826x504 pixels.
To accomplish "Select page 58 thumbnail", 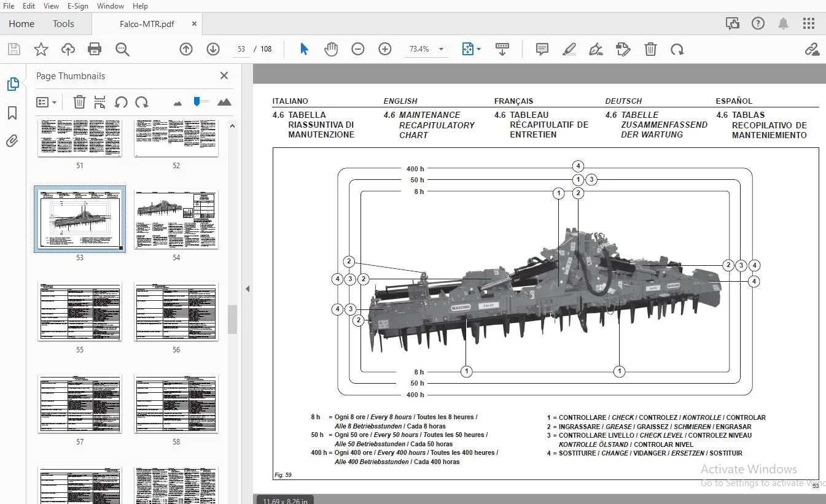I will (176, 404).
